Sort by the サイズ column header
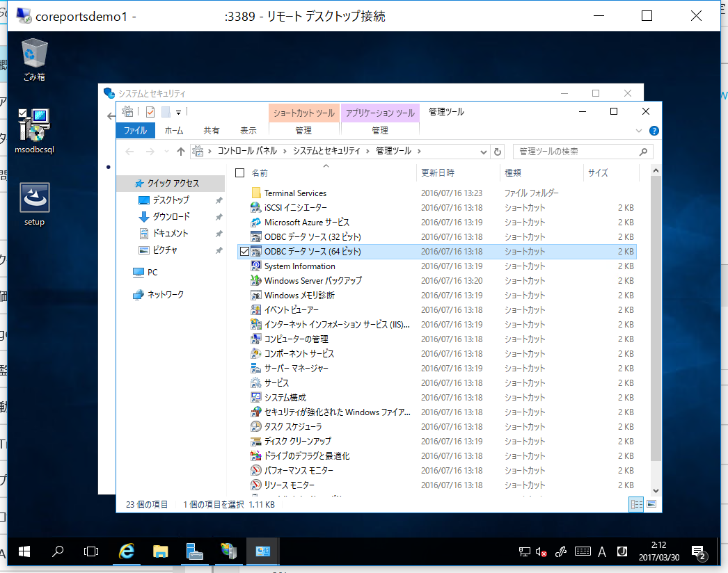The height and width of the screenshot is (573, 728). [x=598, y=172]
